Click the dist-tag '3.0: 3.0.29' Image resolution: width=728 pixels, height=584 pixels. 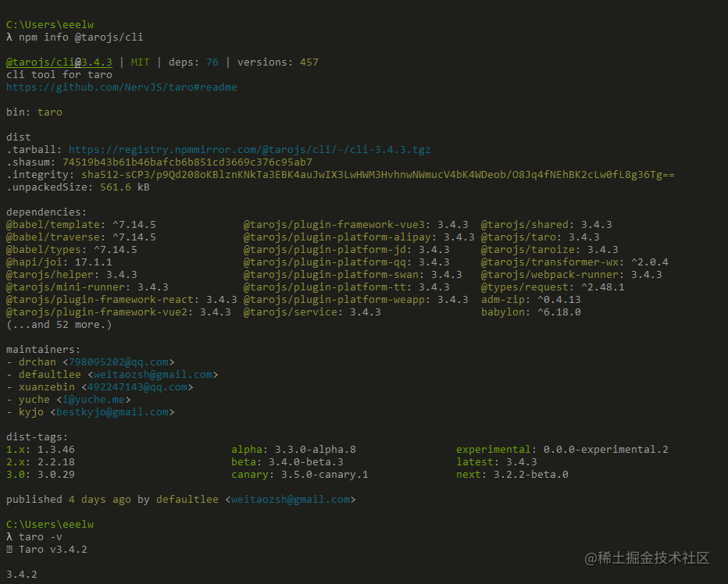coord(41,475)
